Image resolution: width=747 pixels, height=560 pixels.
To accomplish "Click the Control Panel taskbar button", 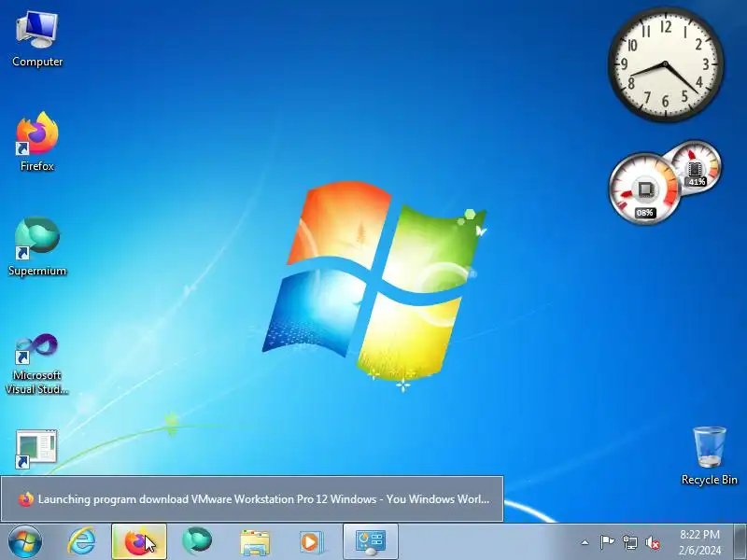I will tap(371, 541).
